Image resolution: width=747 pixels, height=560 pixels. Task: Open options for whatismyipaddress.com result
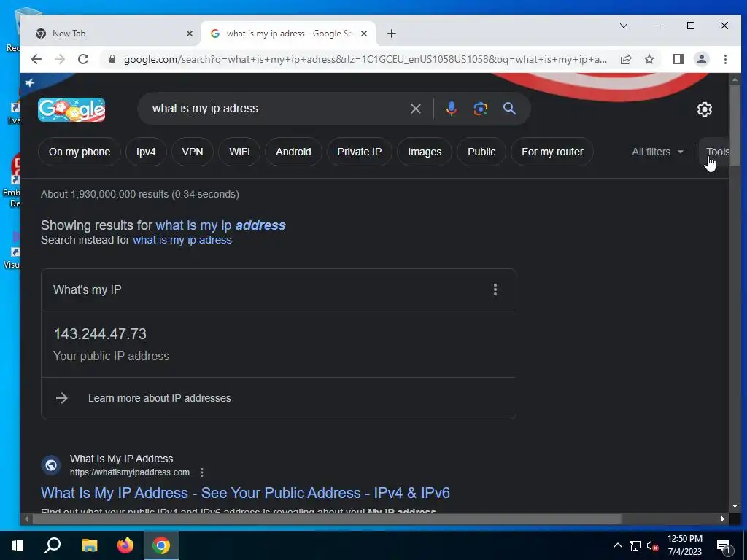click(202, 472)
